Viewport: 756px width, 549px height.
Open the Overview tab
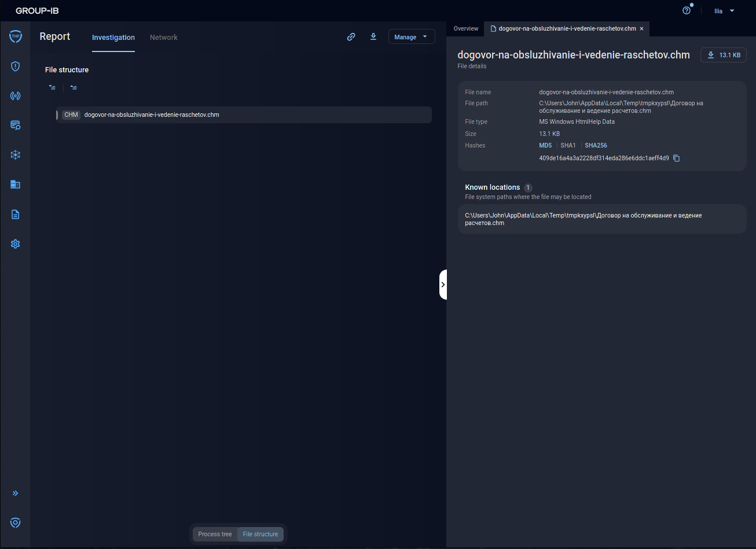[465, 28]
